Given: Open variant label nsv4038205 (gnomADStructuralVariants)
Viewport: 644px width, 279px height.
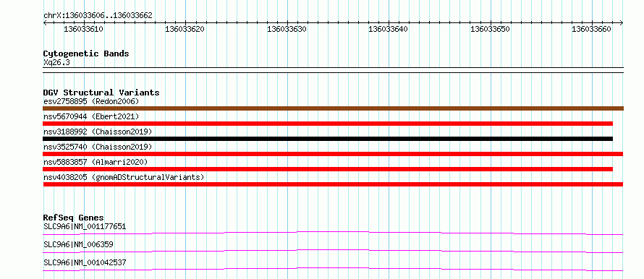Looking at the screenshot, I should point(124,177).
